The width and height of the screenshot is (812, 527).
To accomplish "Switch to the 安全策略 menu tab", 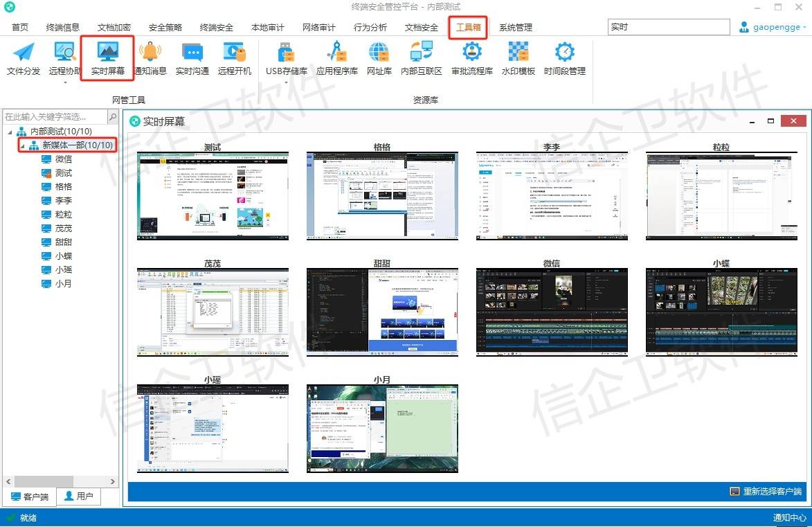I will (x=165, y=28).
